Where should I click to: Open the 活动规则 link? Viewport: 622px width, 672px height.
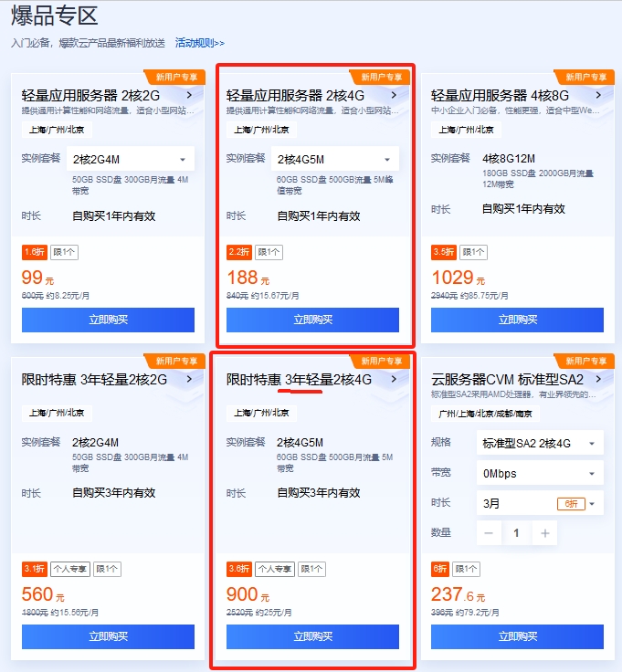199,43
